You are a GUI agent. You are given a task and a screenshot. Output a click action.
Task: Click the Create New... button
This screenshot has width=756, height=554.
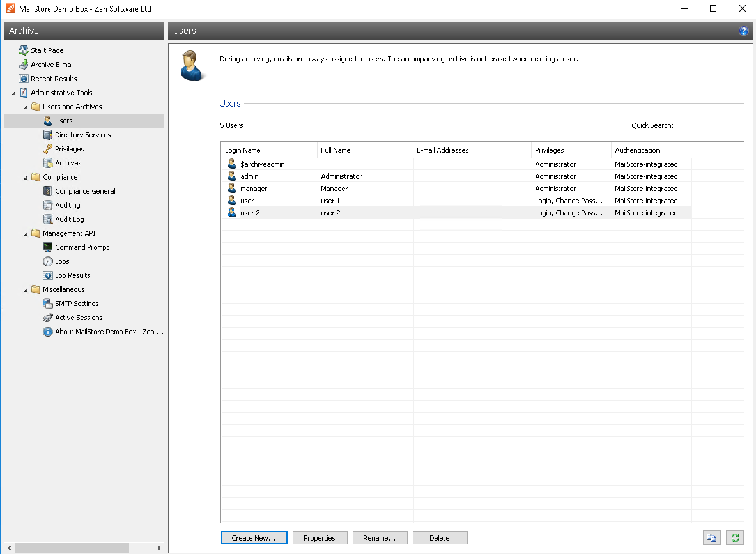tap(254, 537)
